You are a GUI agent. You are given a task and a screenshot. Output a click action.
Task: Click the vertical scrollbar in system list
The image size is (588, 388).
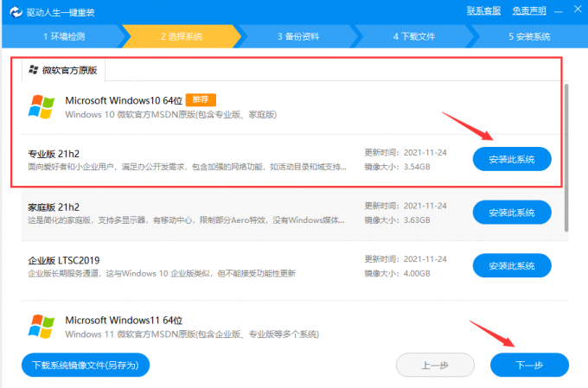click(x=567, y=156)
